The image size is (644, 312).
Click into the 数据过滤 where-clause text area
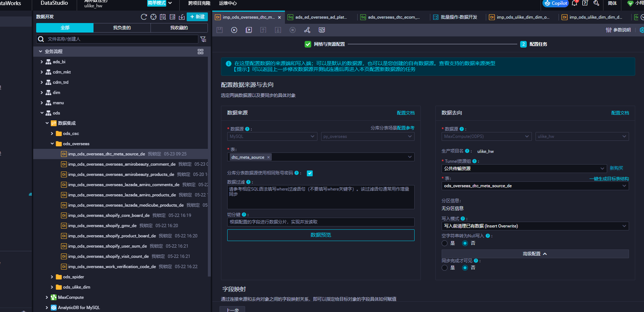321,197
